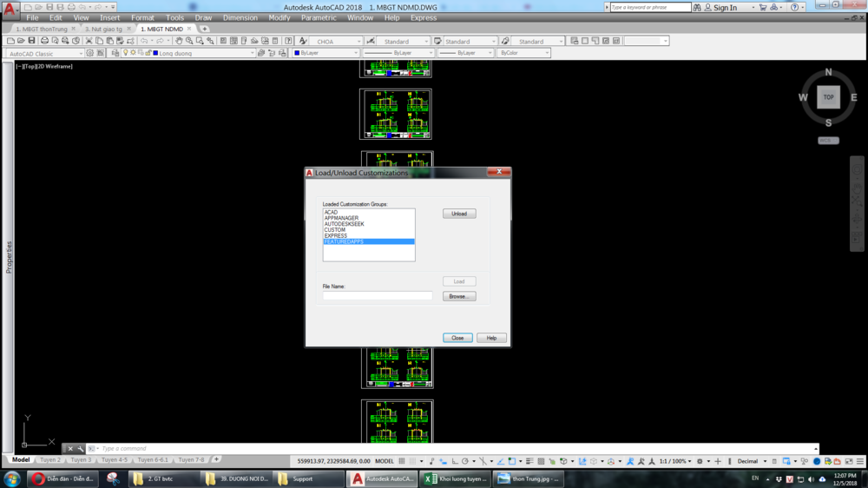
Task: Click the Cut scissors icon
Action: (89, 41)
